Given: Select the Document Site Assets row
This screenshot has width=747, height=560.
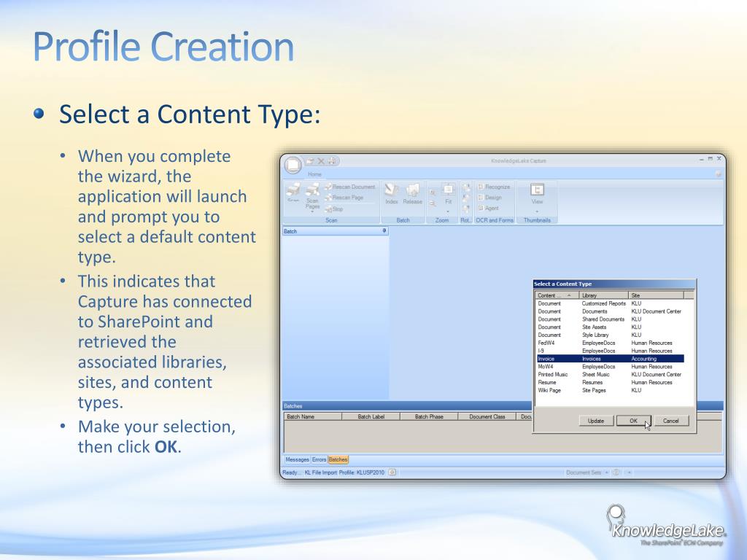Looking at the screenshot, I should tap(611, 327).
